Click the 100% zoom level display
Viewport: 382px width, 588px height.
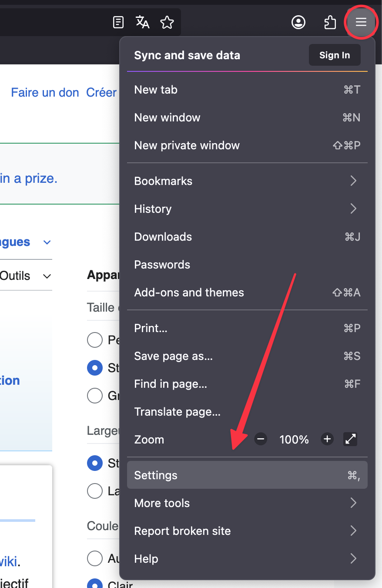click(294, 439)
